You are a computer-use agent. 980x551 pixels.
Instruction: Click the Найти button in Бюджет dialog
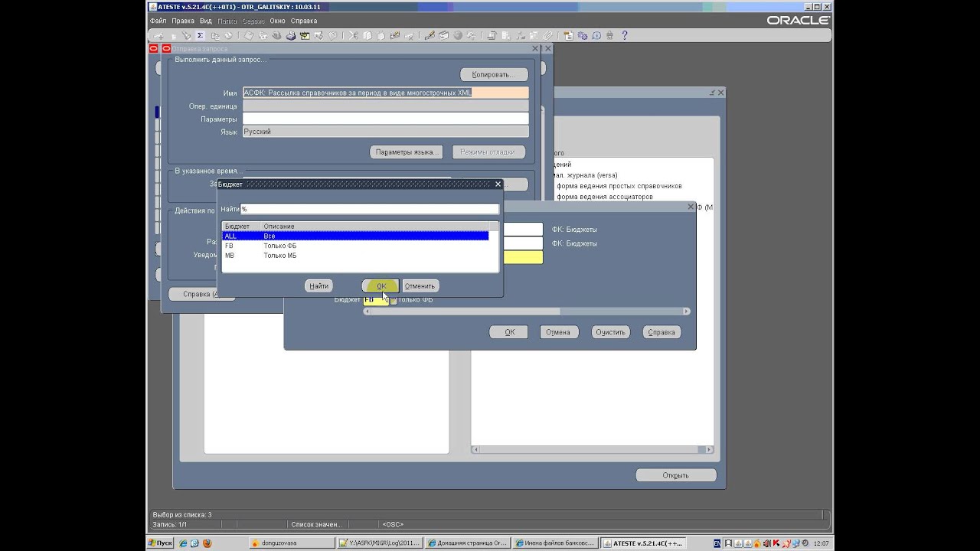[x=318, y=286]
